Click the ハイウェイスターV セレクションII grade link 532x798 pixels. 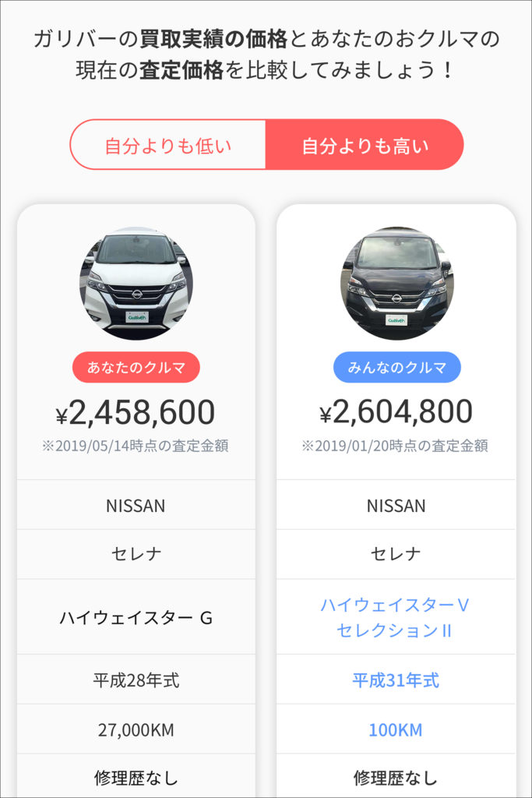(x=395, y=617)
